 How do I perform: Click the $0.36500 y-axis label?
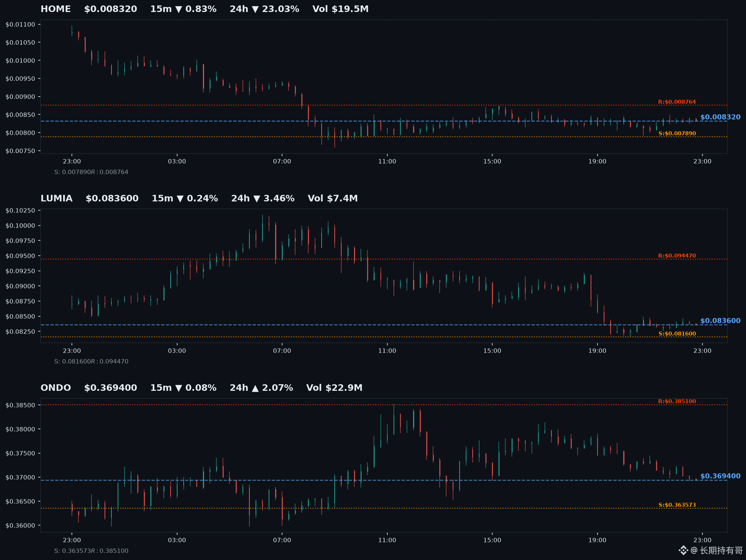tap(20, 502)
